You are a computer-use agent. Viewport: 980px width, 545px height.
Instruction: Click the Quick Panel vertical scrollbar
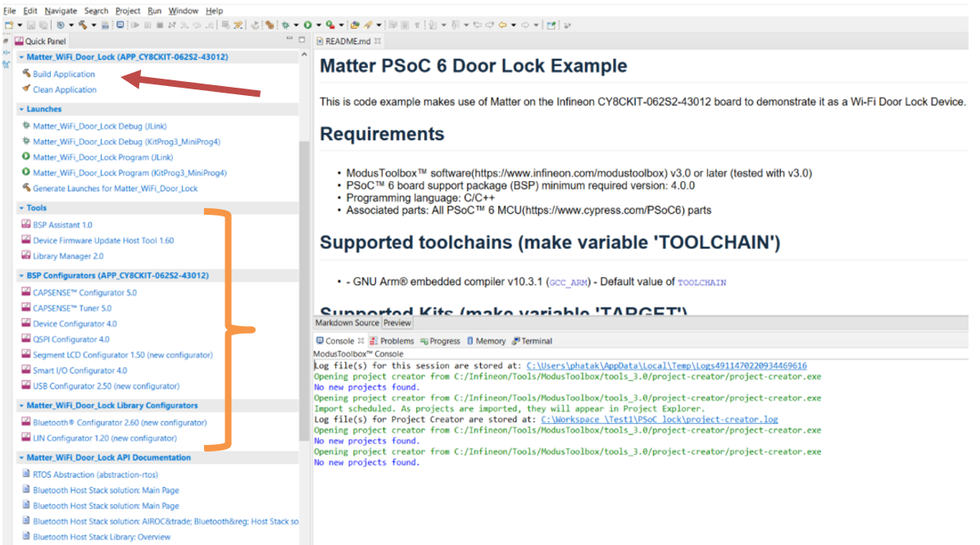tap(304, 291)
